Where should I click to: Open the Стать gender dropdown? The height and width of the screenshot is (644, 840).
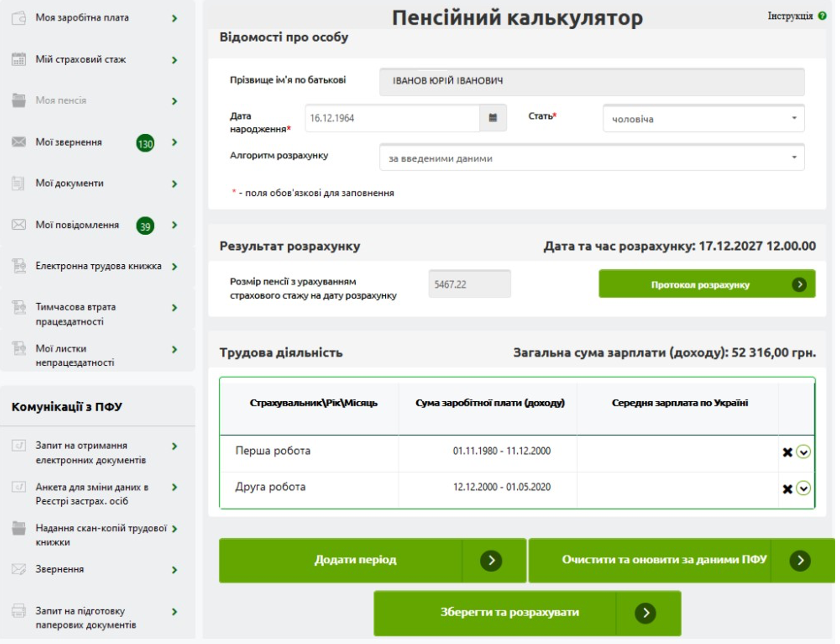point(703,118)
